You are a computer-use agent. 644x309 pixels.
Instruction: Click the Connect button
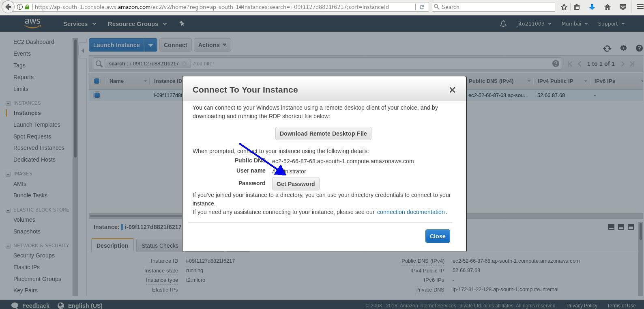click(x=175, y=45)
